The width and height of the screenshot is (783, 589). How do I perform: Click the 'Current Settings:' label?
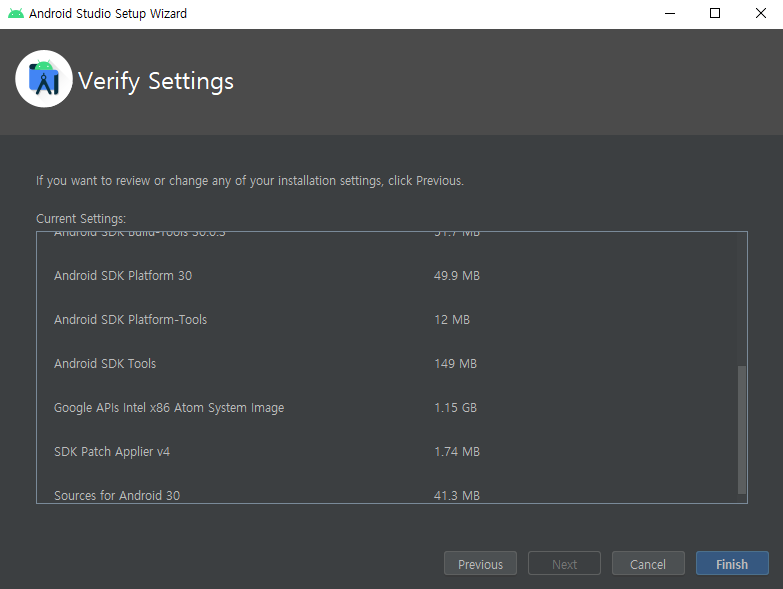coord(81,219)
